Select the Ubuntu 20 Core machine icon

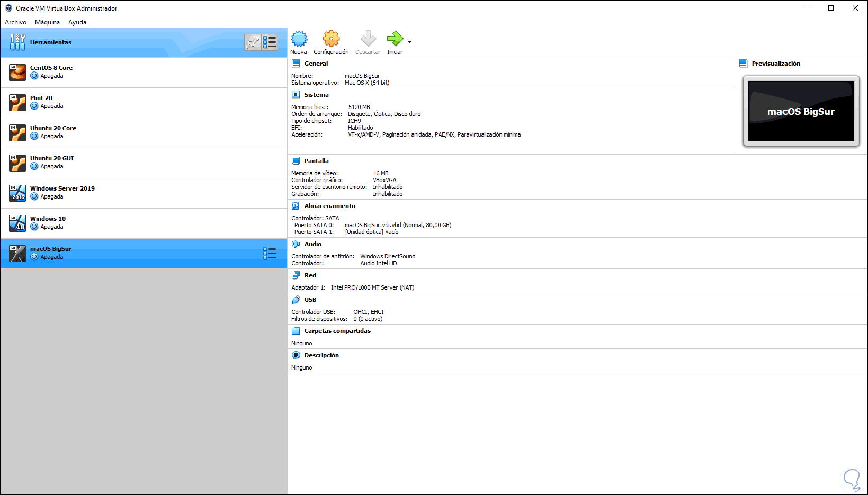pos(17,132)
